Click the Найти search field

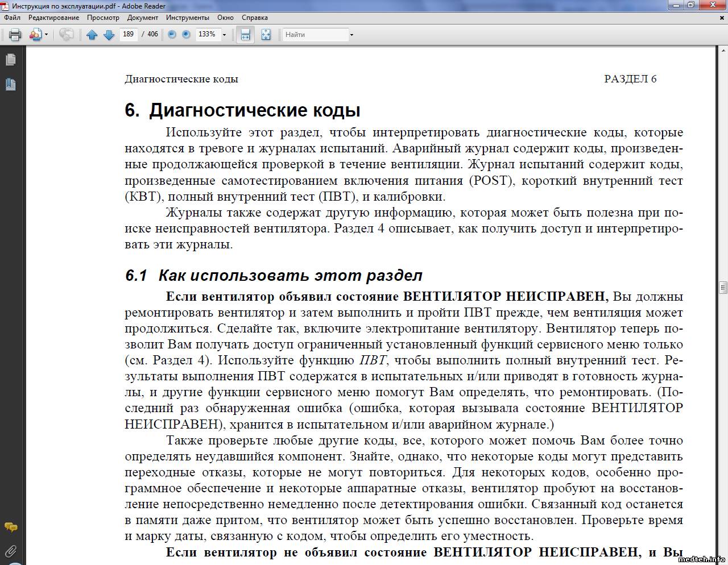tap(316, 35)
